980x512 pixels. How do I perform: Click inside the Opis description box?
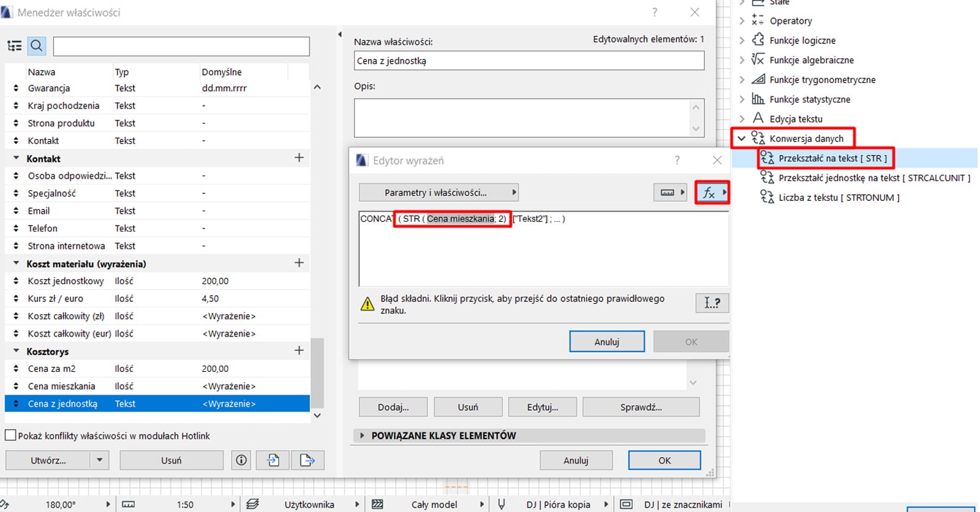522,118
